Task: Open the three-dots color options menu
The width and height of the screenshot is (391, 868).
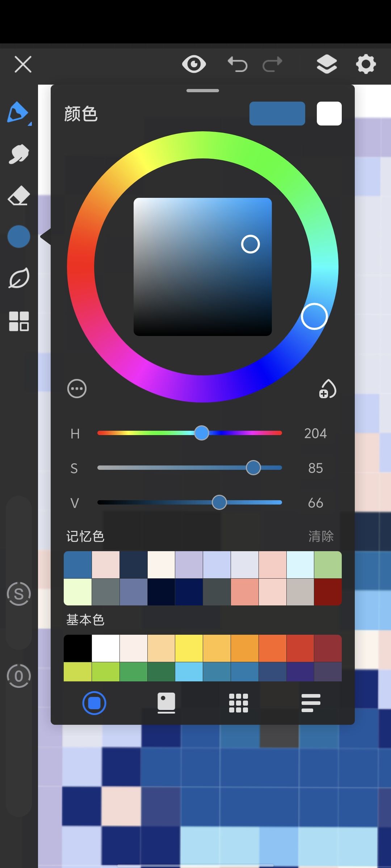Action: [x=77, y=389]
